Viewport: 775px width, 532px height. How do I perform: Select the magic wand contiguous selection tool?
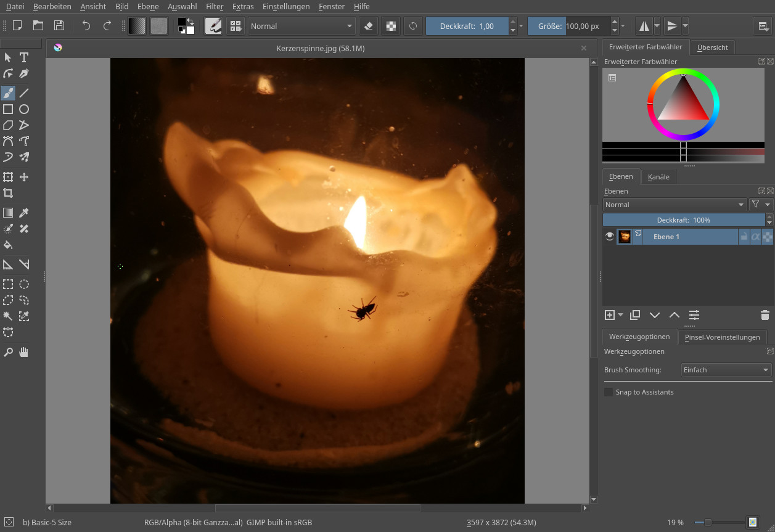8,316
